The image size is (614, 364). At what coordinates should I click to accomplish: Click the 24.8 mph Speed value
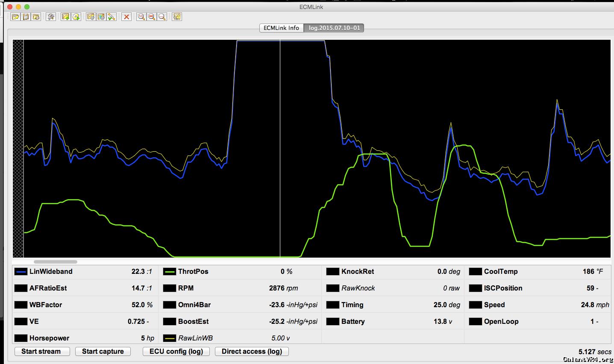(x=595, y=305)
